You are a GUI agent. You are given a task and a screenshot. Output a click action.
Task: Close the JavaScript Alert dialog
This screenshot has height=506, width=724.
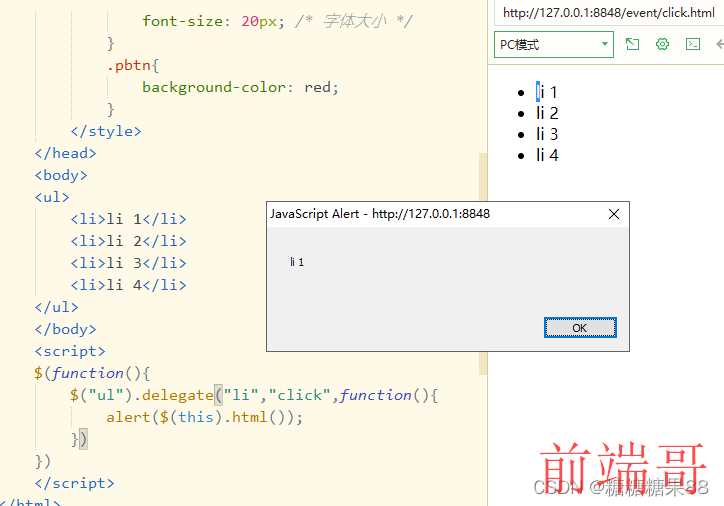pos(614,214)
